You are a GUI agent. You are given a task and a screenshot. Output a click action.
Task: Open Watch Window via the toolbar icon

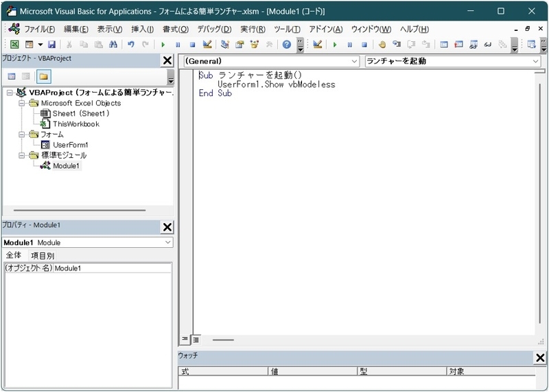[x=474, y=45]
